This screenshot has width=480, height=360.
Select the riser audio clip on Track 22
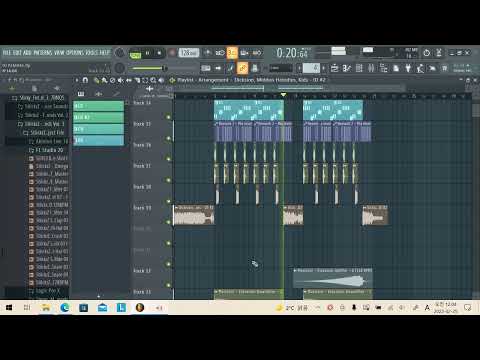tap(333, 278)
